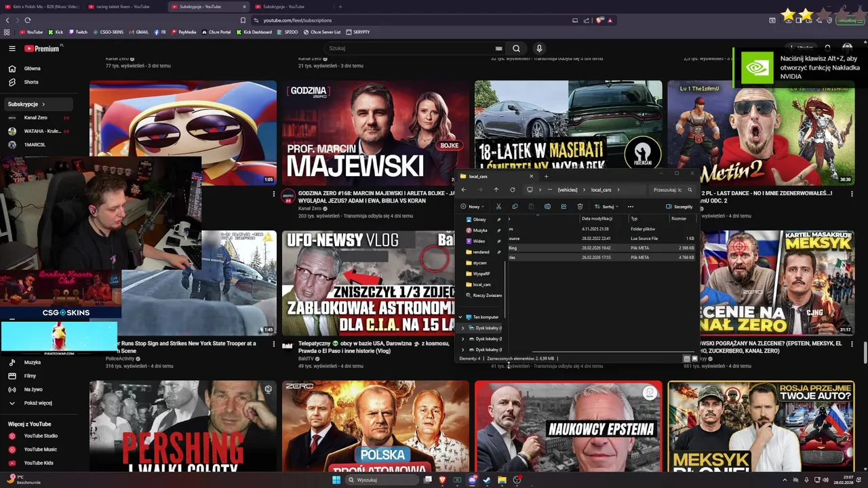Image resolution: width=868 pixels, height=488 pixels.
Task: Click the YouTube search input field
Action: [x=410, y=49]
